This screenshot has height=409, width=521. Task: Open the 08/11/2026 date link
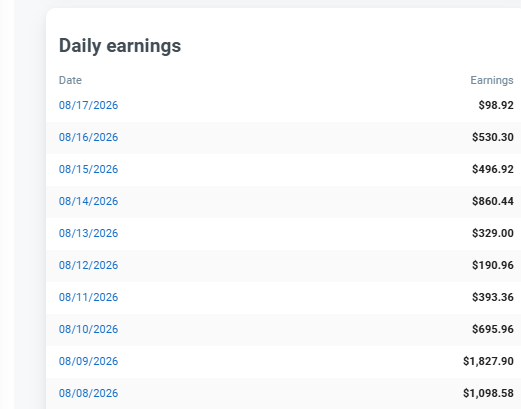(88, 297)
